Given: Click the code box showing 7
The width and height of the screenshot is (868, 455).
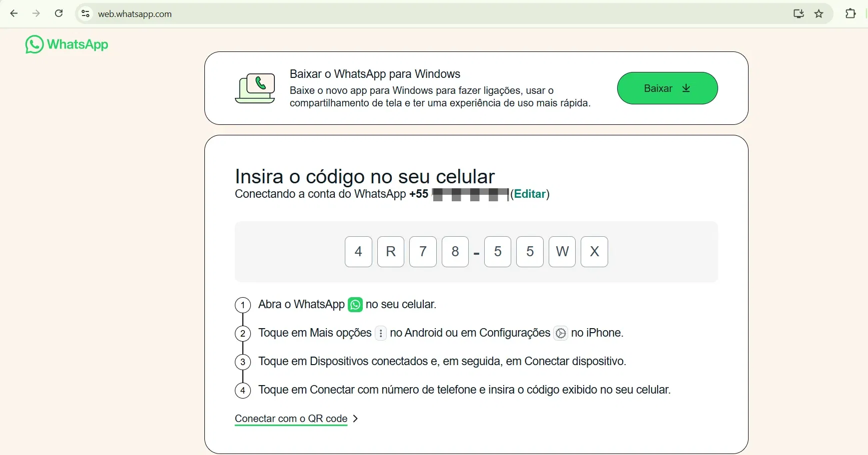Looking at the screenshot, I should pos(423,252).
